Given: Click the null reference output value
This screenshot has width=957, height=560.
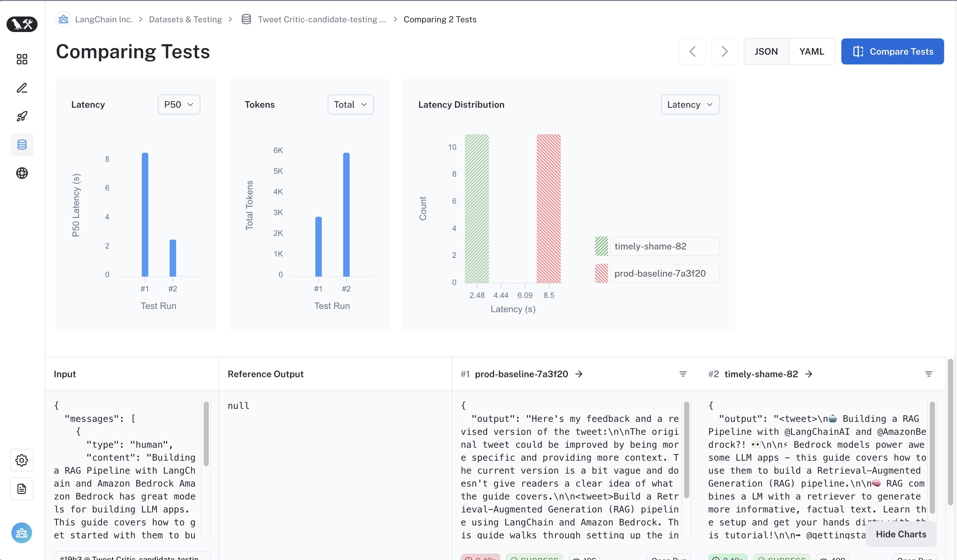Looking at the screenshot, I should coord(239,406).
